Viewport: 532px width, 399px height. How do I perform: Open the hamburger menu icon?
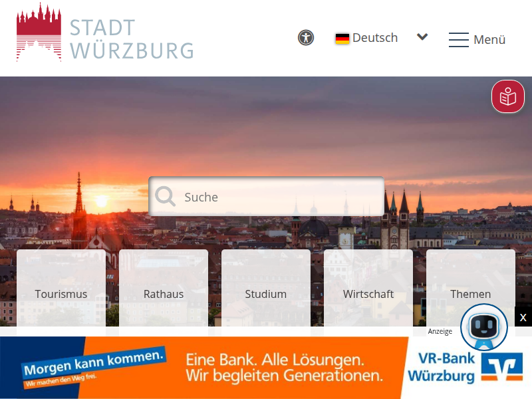pyautogui.click(x=459, y=40)
